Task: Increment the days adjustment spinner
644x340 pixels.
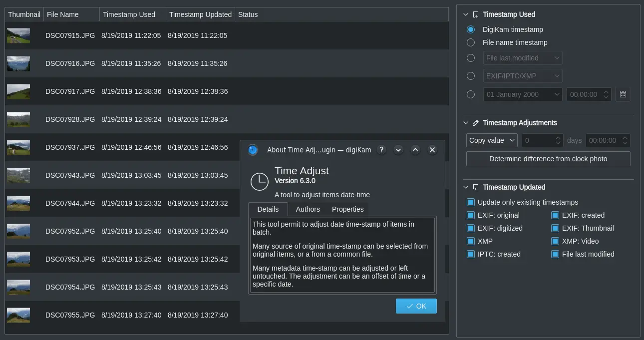Action: tap(558, 137)
